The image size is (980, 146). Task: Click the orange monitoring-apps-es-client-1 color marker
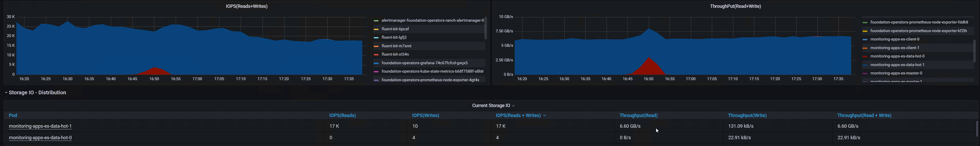[x=865, y=48]
